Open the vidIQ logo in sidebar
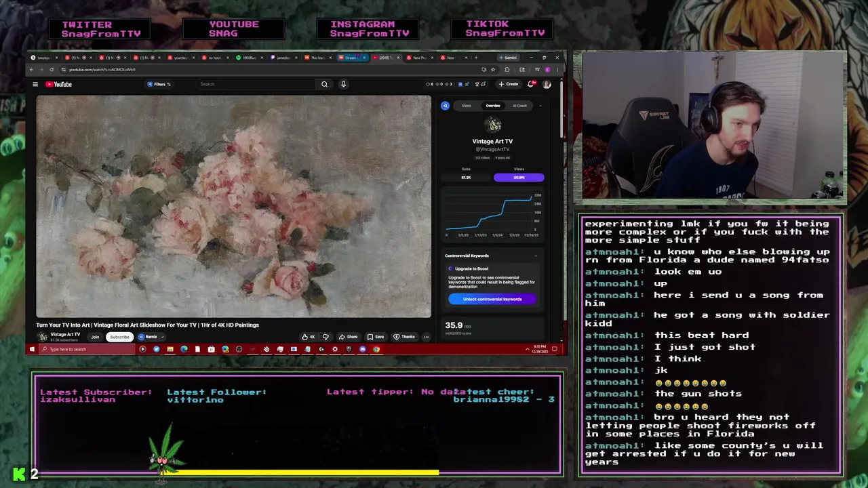This screenshot has width=868, height=488. click(x=445, y=106)
